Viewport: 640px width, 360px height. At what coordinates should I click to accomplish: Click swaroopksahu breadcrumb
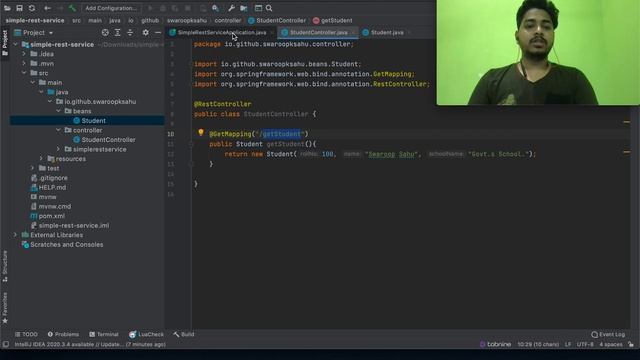(x=187, y=20)
